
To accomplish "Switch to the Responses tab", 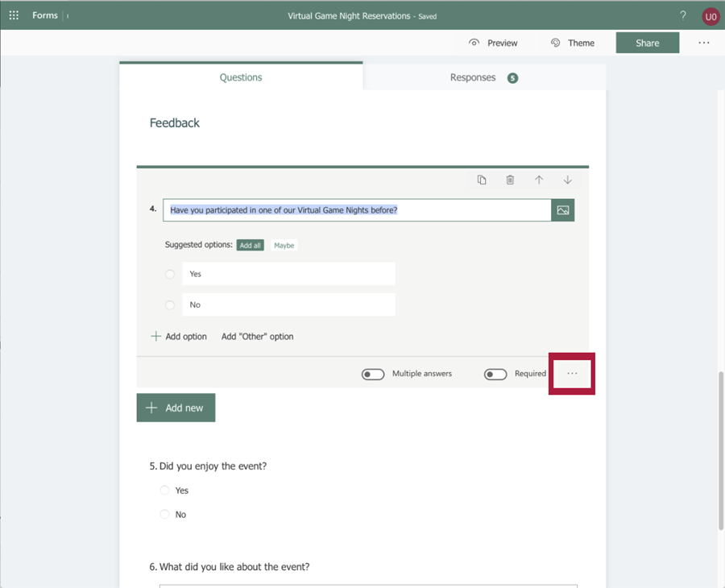I will [473, 77].
